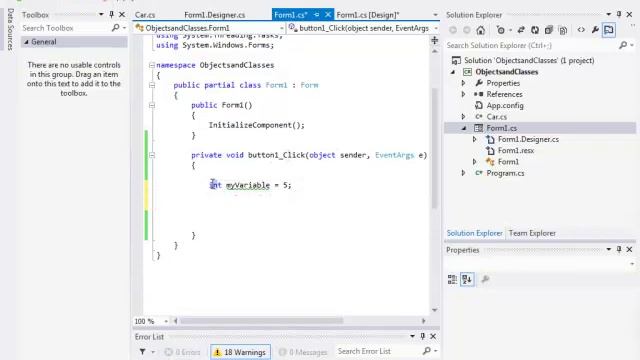
Task: Collapse the General group in Toolbox
Action: point(27,42)
